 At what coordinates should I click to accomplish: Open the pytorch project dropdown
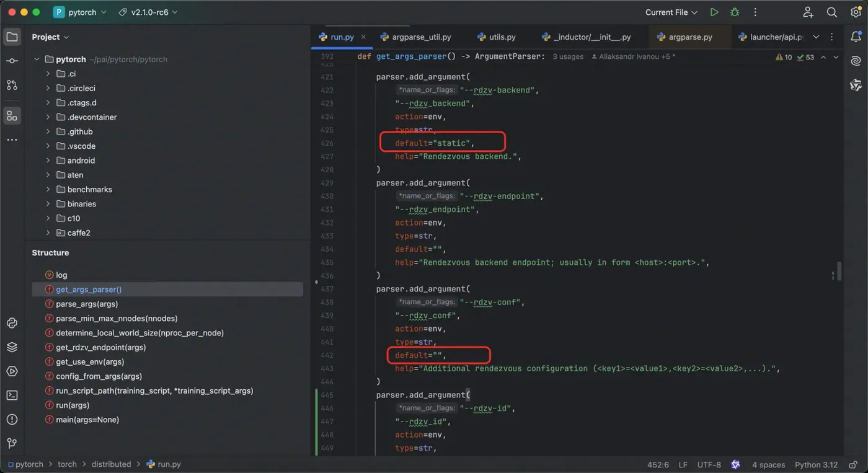pos(80,12)
